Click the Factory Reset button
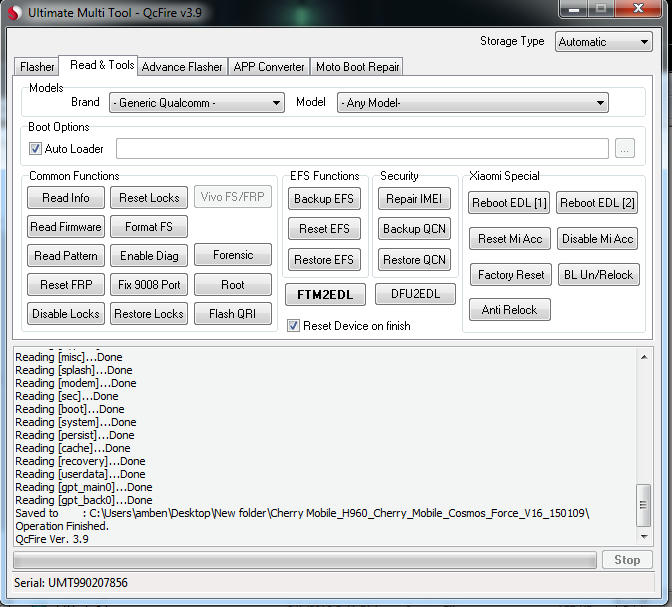This screenshot has width=672, height=607. click(x=511, y=275)
